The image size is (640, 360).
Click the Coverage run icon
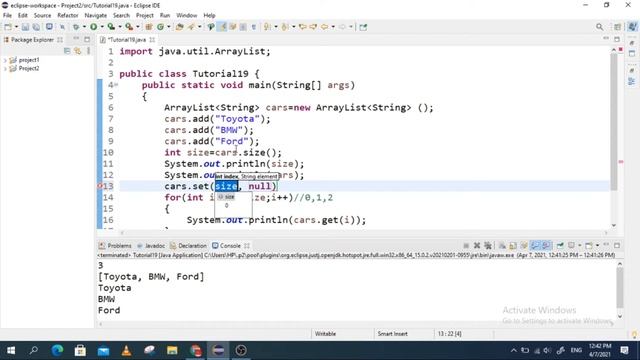point(111,27)
